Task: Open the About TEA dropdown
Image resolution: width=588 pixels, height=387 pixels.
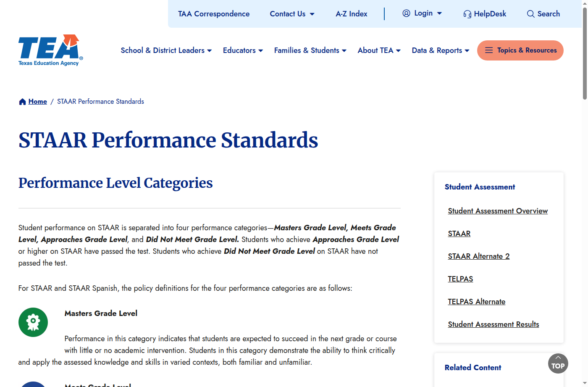Action: pos(379,50)
